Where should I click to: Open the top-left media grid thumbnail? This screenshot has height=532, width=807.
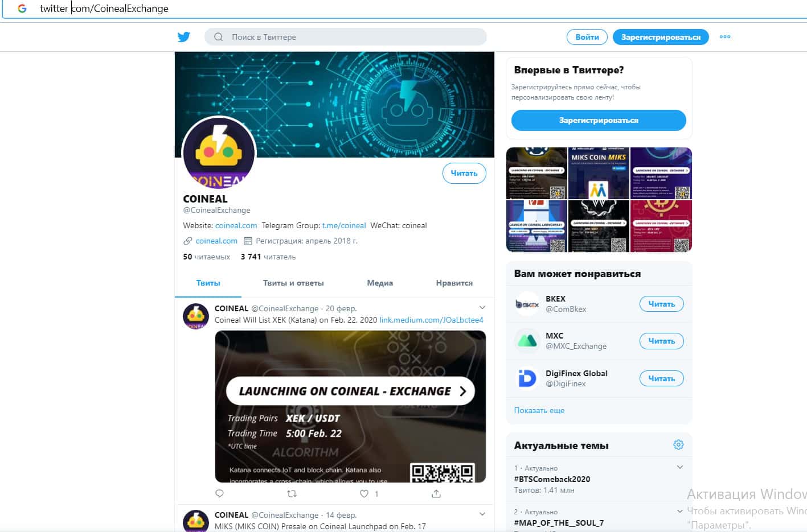coord(536,174)
